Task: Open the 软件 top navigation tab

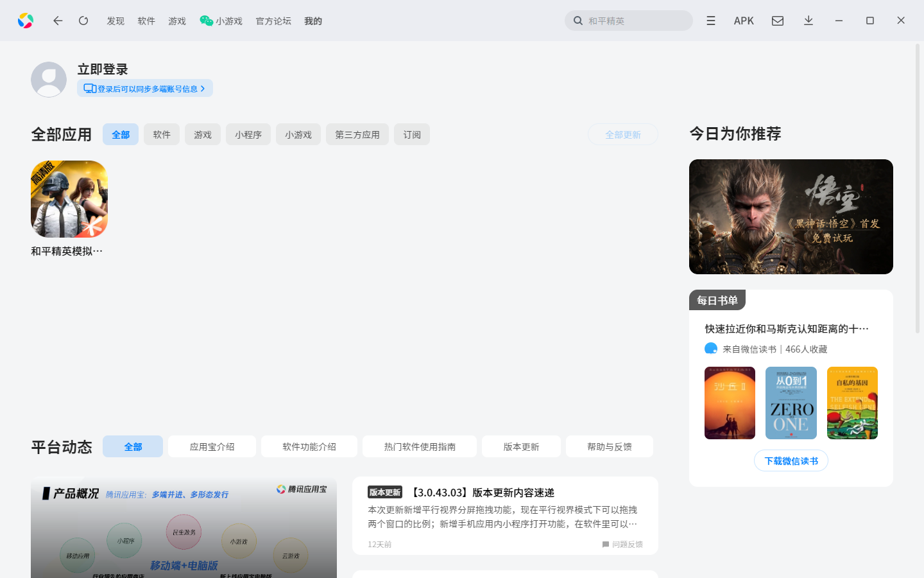Action: coord(146,21)
